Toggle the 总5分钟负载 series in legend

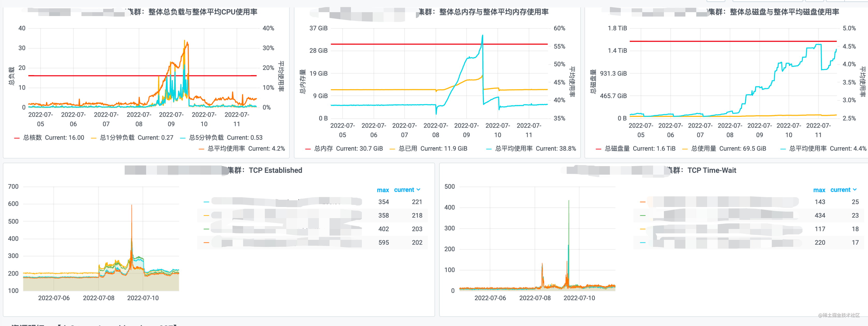pyautogui.click(x=206, y=138)
